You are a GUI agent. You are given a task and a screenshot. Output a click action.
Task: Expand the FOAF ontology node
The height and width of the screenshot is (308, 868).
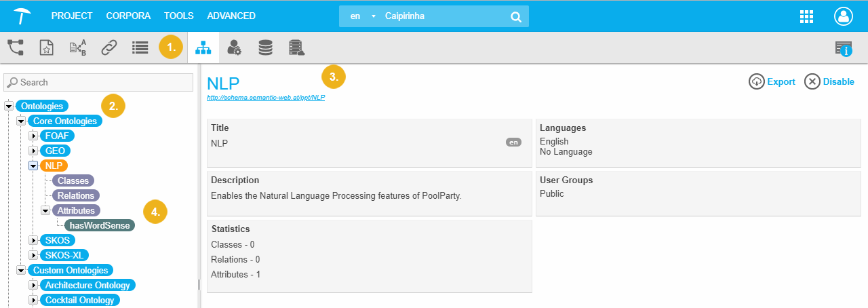[33, 136]
